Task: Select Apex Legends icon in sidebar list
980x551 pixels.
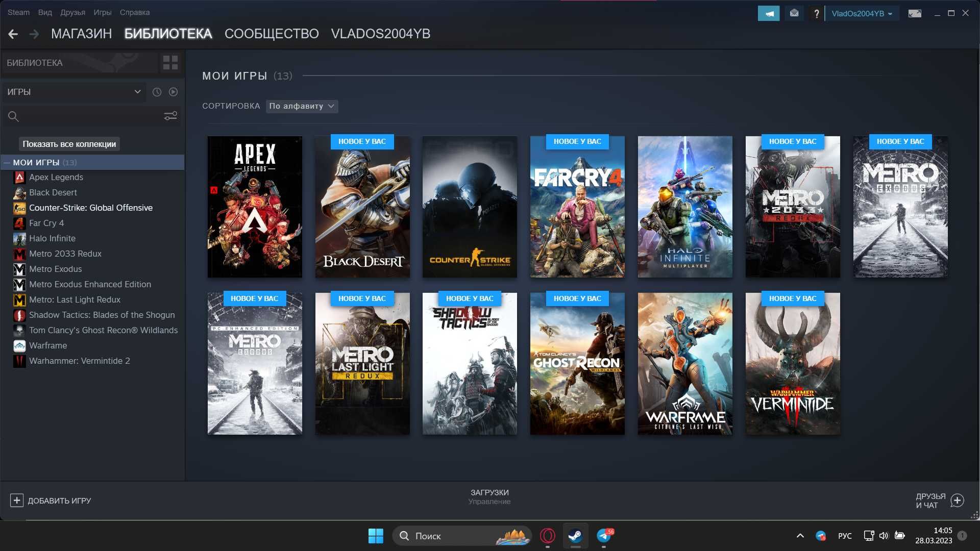Action: (19, 178)
